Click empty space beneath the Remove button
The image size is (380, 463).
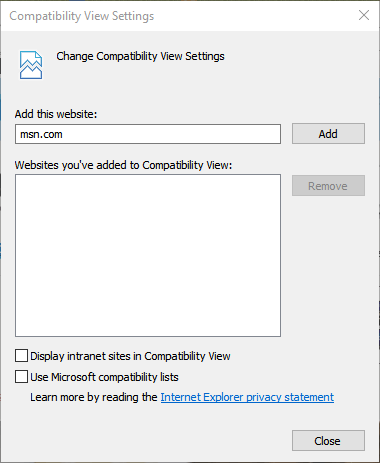coord(328,267)
